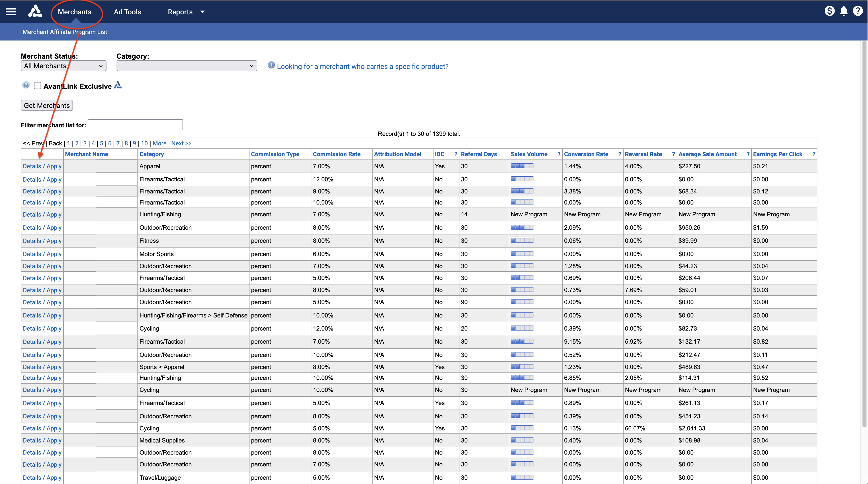Image resolution: width=868 pixels, height=484 pixels.
Task: Open the Ad Tools menu
Action: coord(127,12)
